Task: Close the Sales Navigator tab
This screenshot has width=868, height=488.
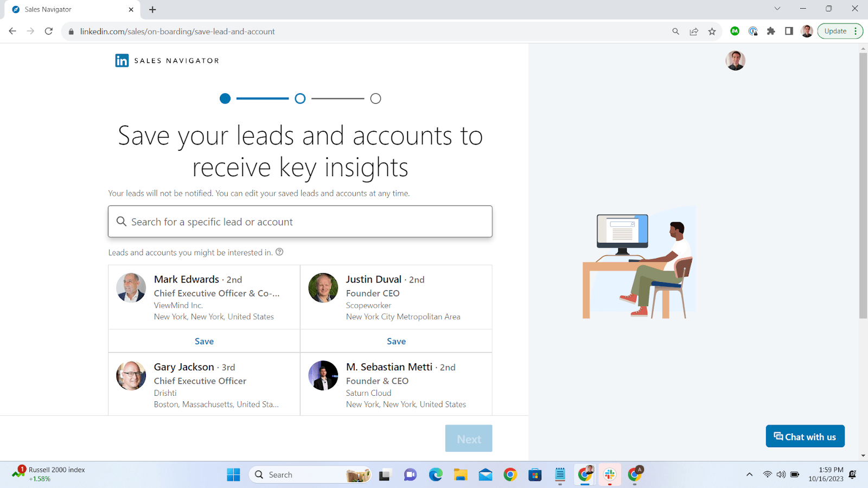Action: coord(131,9)
